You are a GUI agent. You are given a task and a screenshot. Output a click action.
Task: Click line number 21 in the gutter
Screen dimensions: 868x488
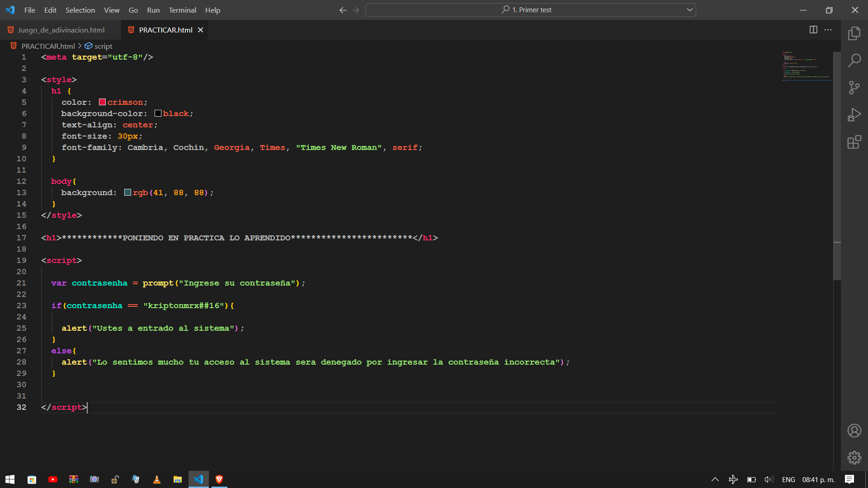point(21,283)
